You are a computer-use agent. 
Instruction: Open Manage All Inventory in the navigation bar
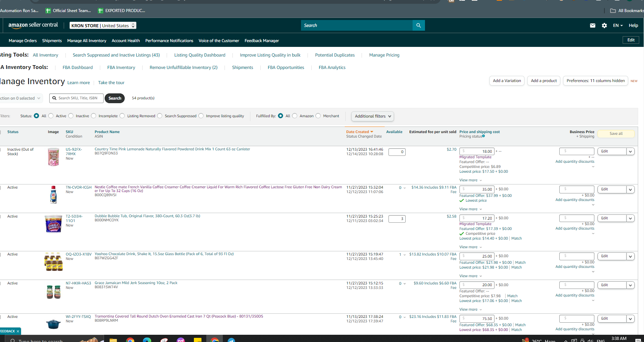pos(87,41)
